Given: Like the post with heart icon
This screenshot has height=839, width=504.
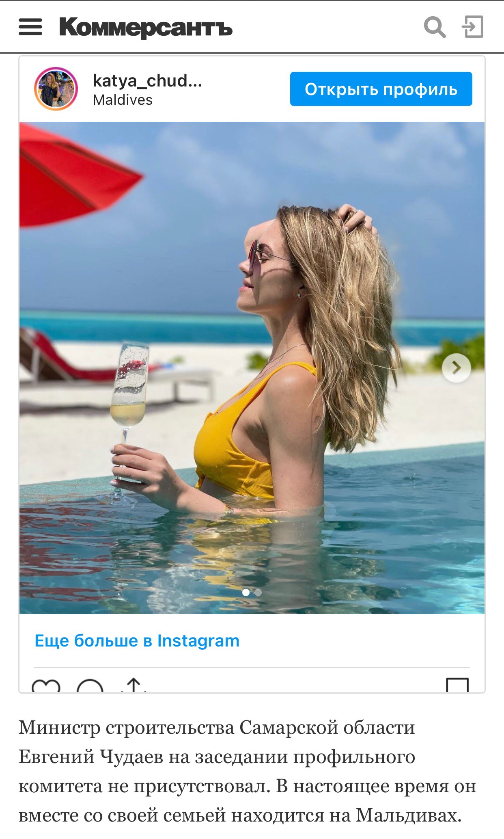Looking at the screenshot, I should click(46, 685).
